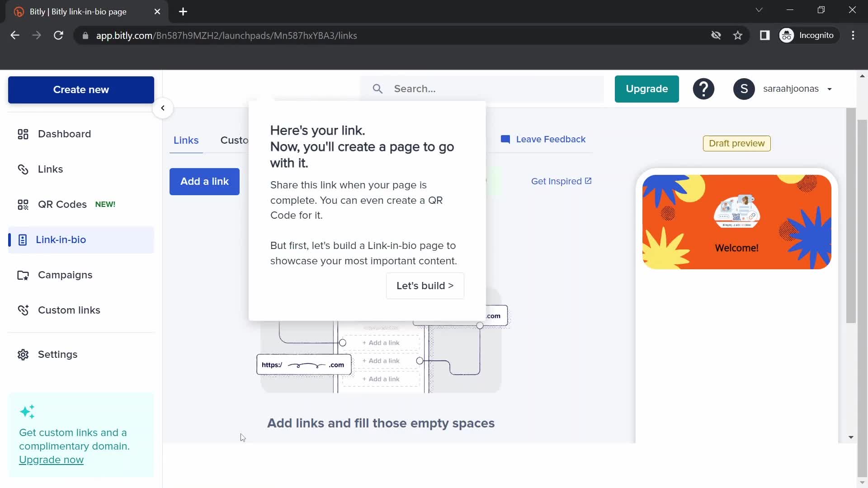Click the Help question mark icon
The image size is (868, 488).
tap(703, 88)
